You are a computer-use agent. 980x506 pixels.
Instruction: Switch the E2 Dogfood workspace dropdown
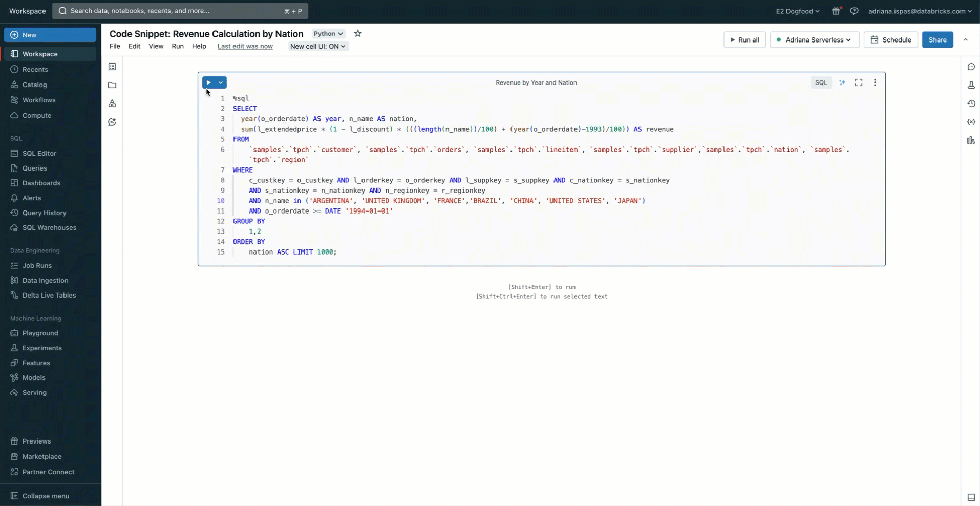point(797,11)
